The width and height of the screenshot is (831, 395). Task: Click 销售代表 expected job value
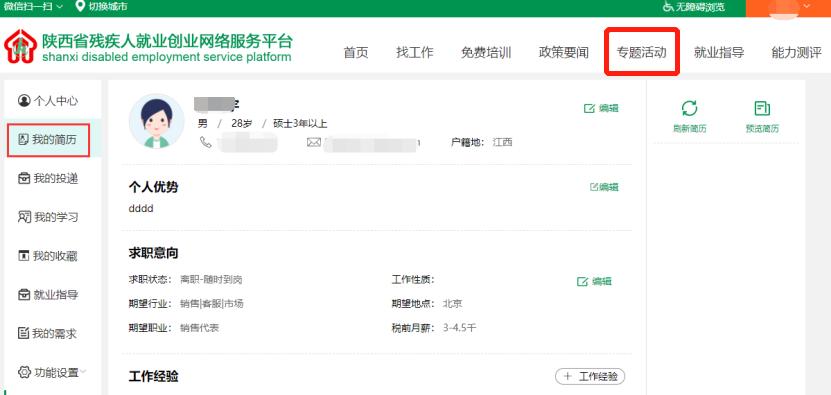click(199, 328)
